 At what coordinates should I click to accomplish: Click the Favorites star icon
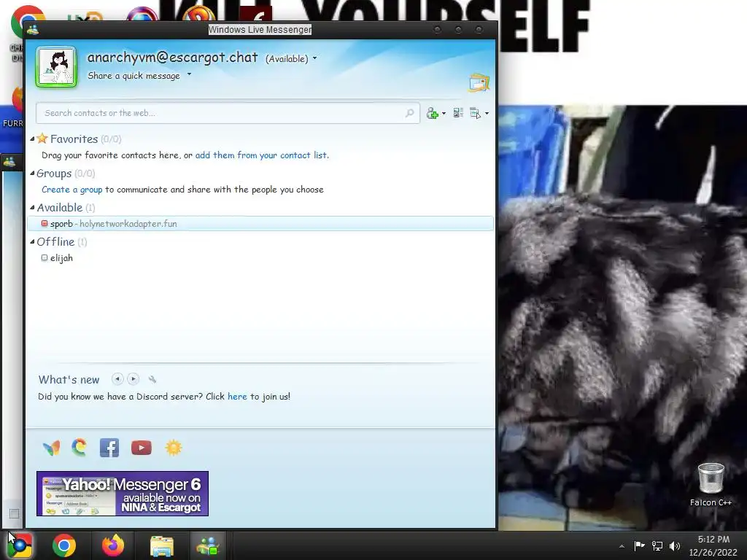pos(42,138)
